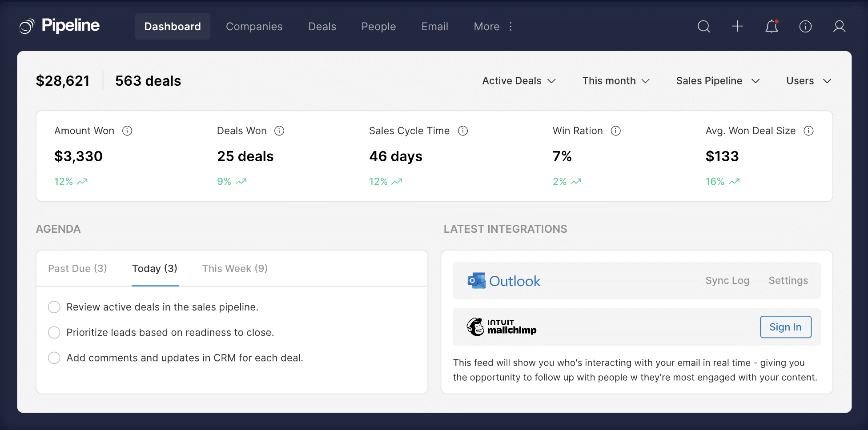
Task: Click the plus icon to add new item
Action: point(737,26)
